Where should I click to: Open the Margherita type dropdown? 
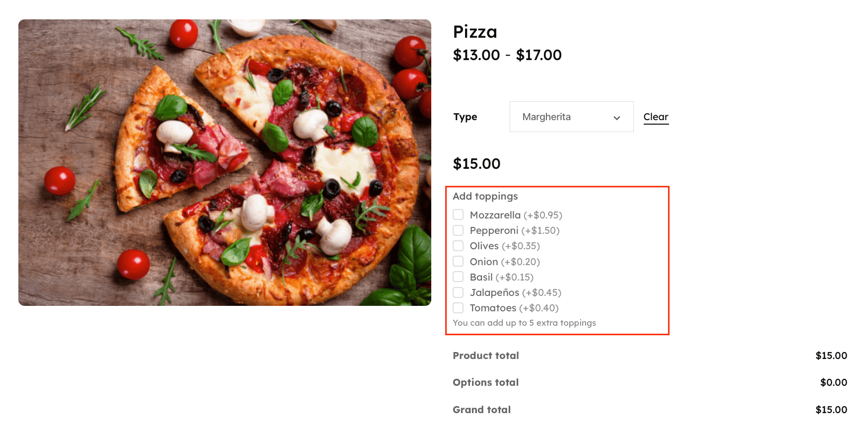(x=571, y=117)
